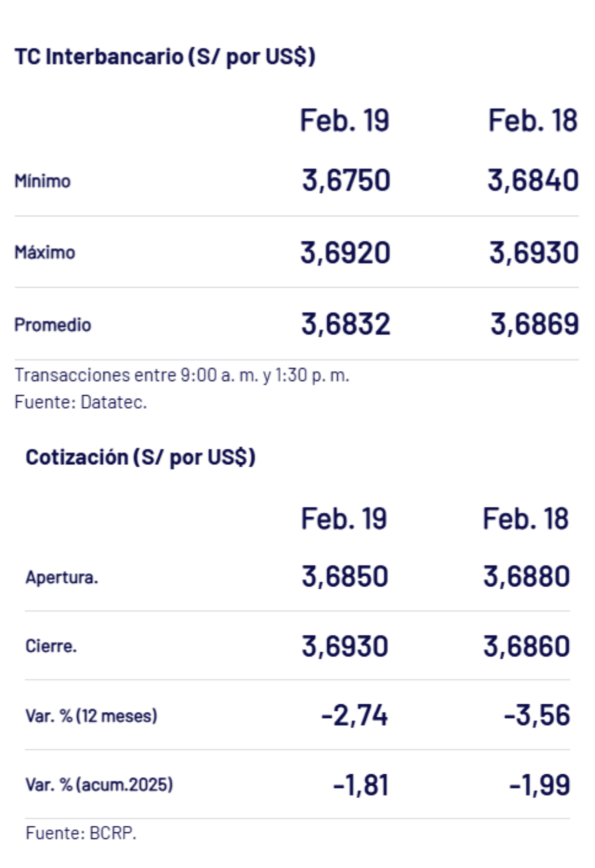The width and height of the screenshot is (595, 868).
Task: Click the Promedio row label
Action: pyautogui.click(x=53, y=325)
